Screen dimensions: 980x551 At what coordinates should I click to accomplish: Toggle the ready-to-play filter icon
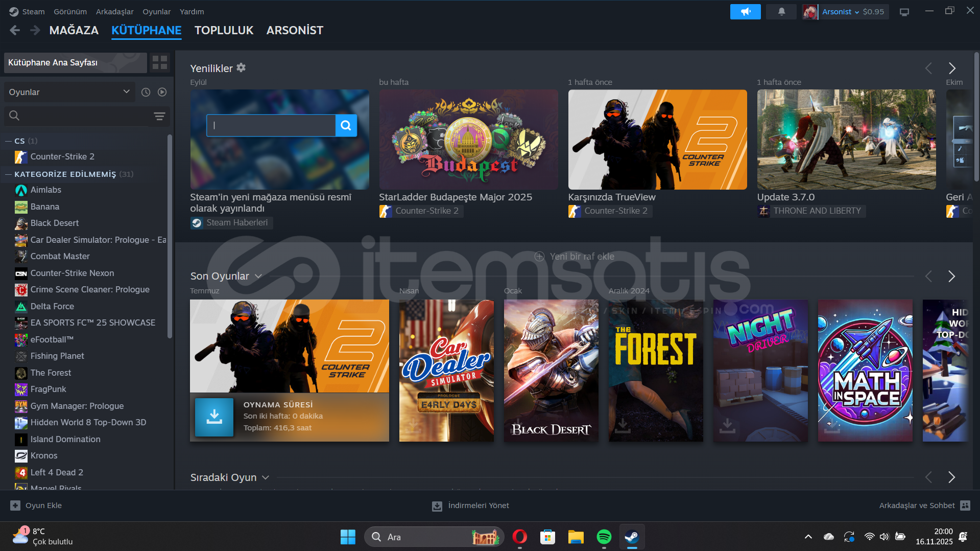coord(162,92)
